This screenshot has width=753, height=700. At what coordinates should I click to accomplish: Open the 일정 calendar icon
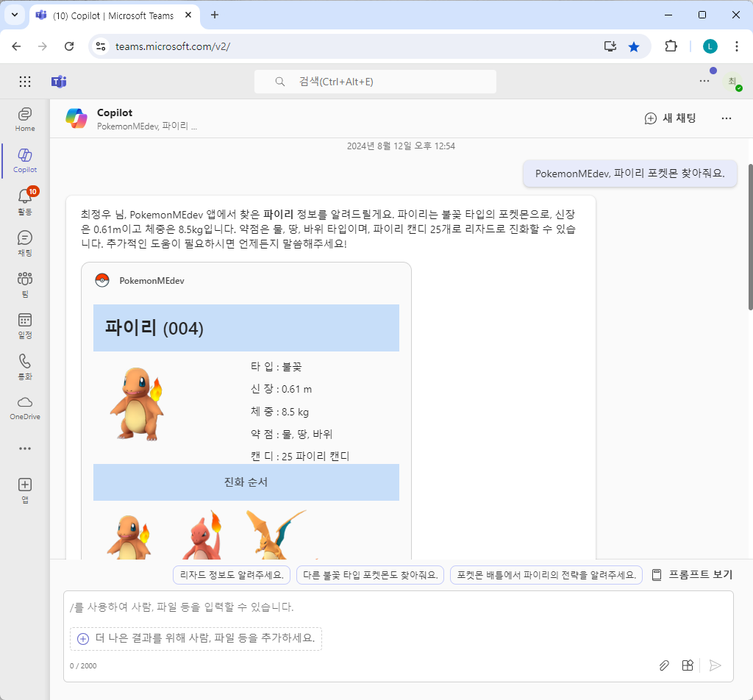[25, 326]
